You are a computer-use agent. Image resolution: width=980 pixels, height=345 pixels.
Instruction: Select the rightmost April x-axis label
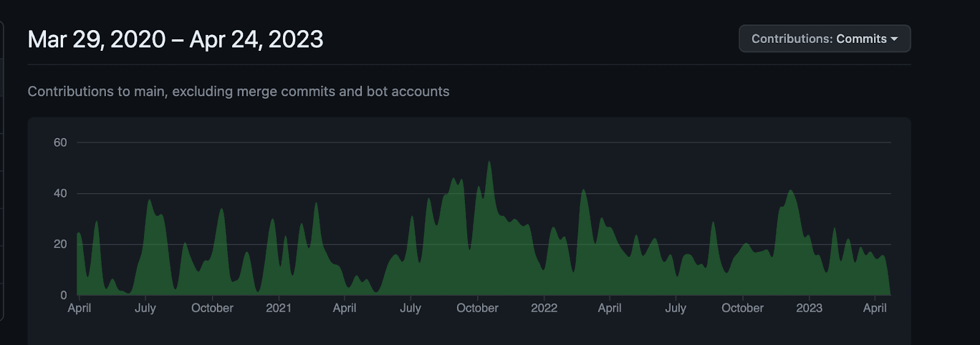point(874,308)
